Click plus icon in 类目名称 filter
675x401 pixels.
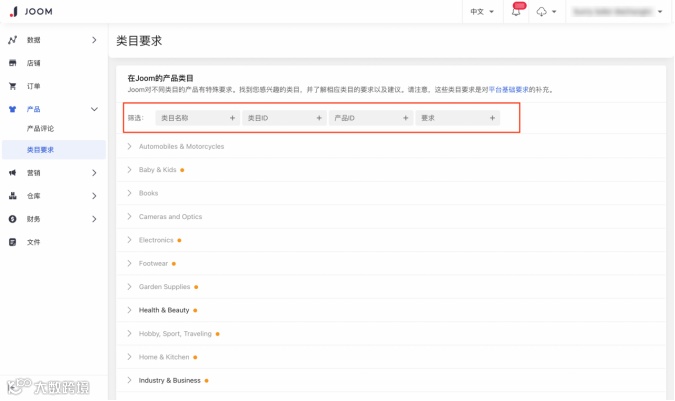click(x=232, y=118)
